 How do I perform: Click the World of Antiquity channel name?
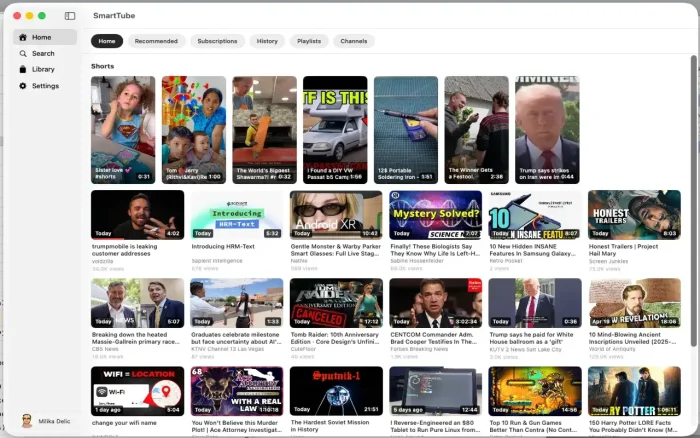612,349
